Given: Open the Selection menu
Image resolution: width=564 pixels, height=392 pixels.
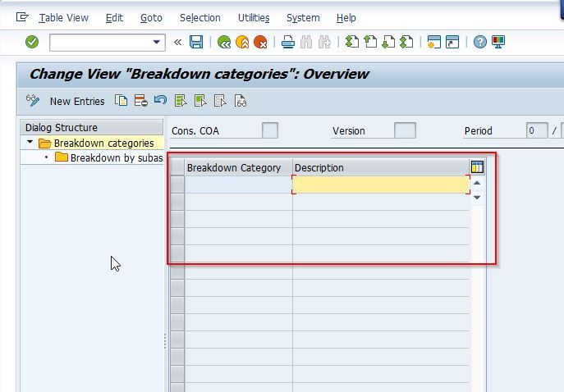Looking at the screenshot, I should click(200, 17).
